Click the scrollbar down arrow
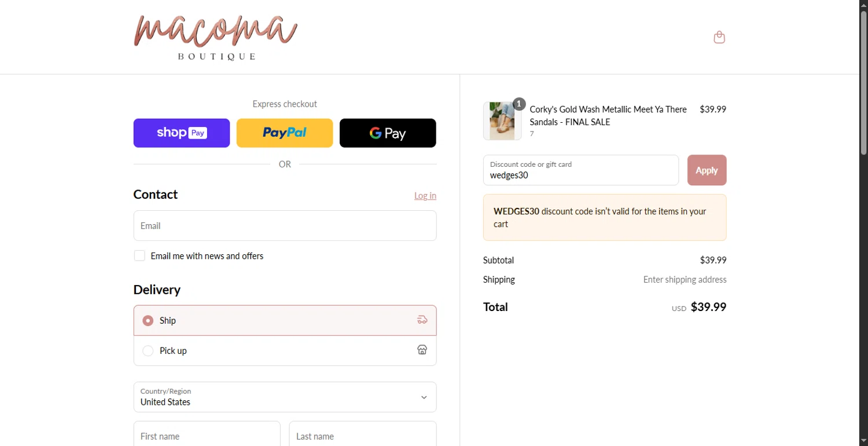Viewport: 868px width, 446px height. click(863, 441)
